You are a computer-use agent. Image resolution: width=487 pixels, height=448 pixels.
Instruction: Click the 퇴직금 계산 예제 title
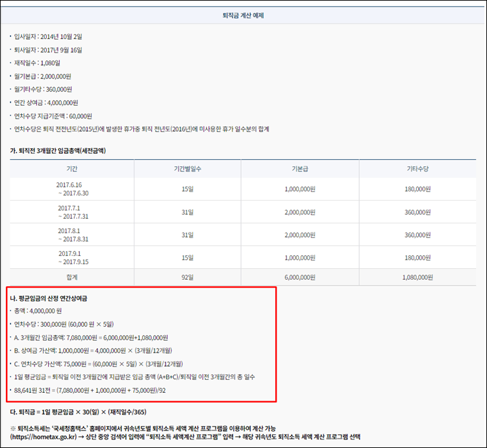tap(243, 16)
